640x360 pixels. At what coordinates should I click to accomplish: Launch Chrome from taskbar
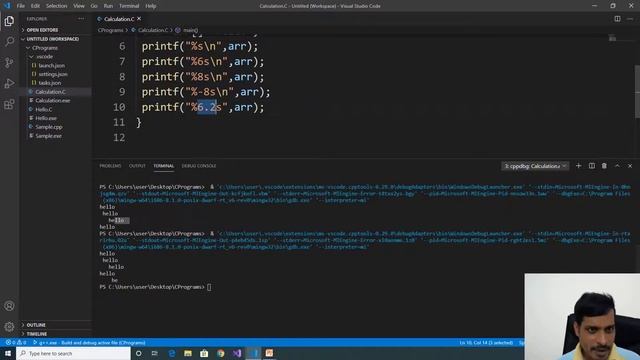220,353
